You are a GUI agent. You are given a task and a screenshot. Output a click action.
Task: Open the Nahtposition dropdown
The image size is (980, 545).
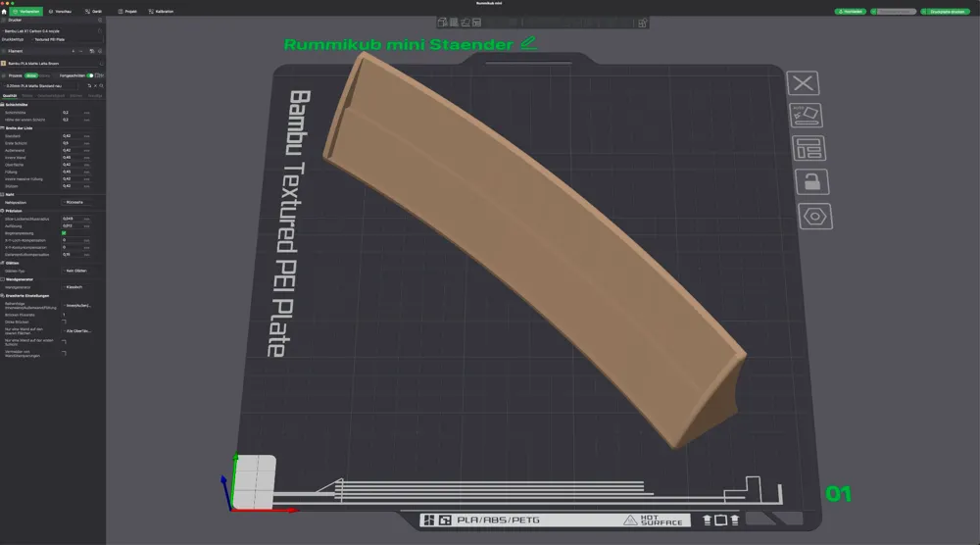(78, 202)
